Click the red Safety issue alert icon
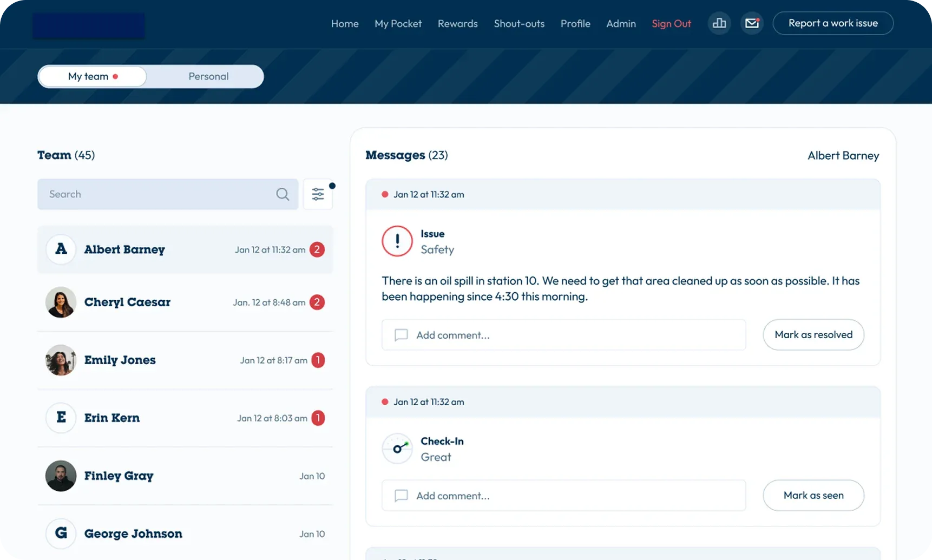 pos(397,241)
